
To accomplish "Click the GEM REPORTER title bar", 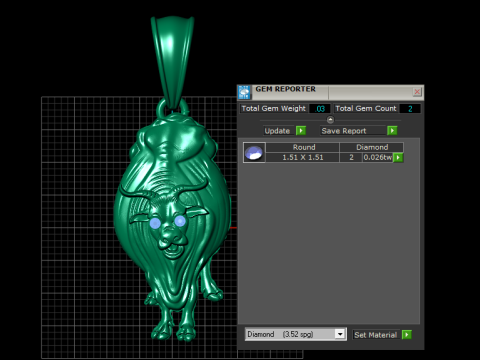I will [x=330, y=92].
